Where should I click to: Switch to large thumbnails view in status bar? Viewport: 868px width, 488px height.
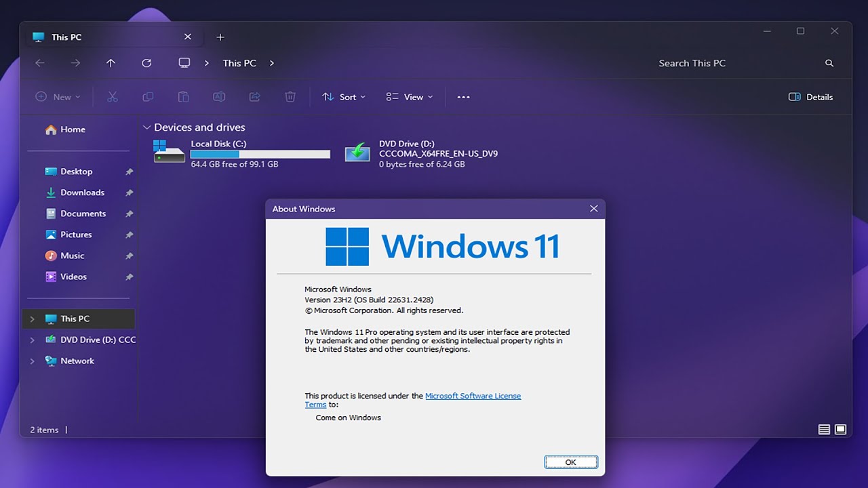point(840,429)
